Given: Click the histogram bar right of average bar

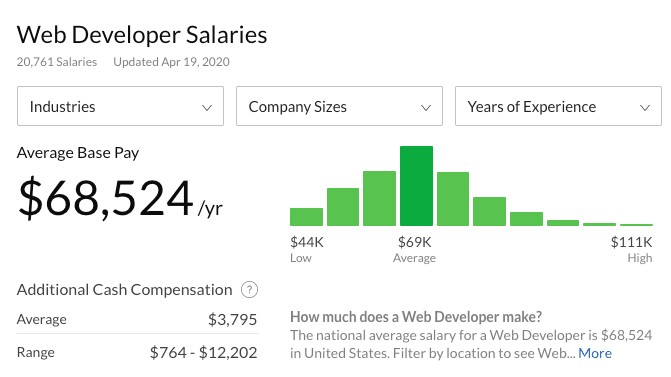Looking at the screenshot, I should (453, 199).
